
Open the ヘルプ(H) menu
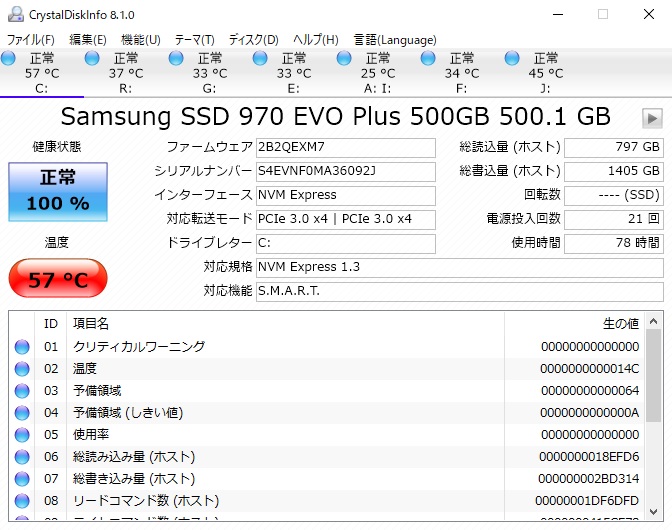(315, 40)
